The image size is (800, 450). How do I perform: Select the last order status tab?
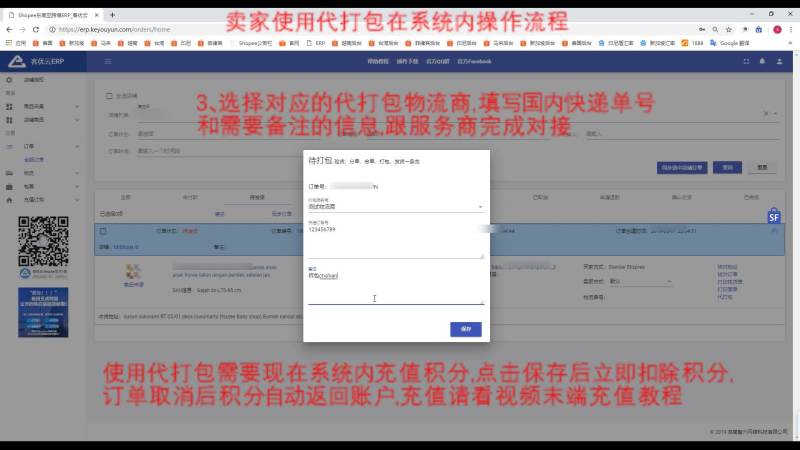751,197
